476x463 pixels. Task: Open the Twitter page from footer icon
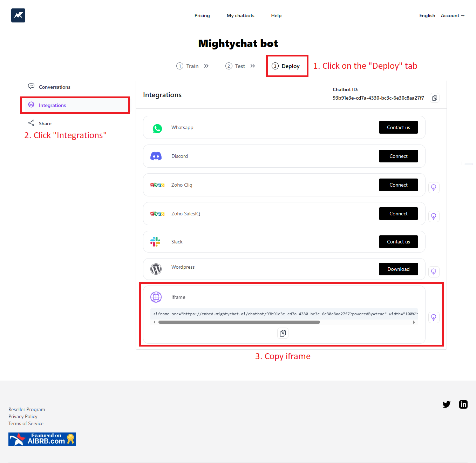click(x=446, y=404)
